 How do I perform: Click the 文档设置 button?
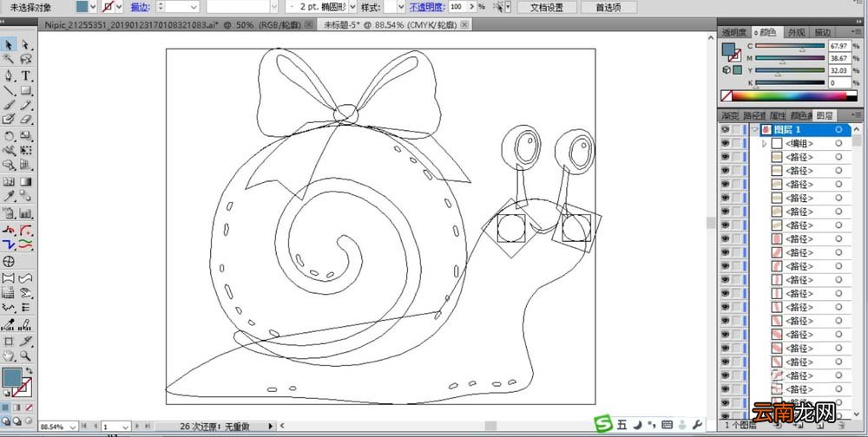547,7
